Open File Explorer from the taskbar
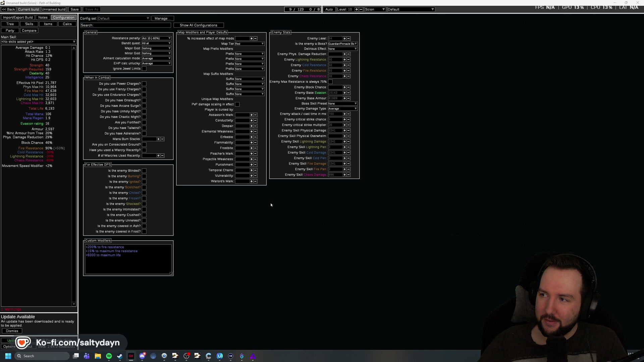The height and width of the screenshot is (362, 644). click(98, 356)
